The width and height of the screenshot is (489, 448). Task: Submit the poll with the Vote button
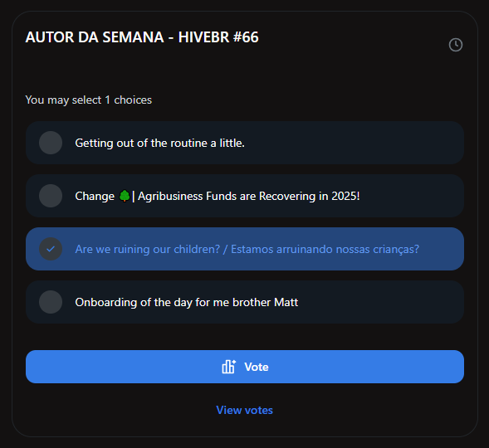[245, 367]
